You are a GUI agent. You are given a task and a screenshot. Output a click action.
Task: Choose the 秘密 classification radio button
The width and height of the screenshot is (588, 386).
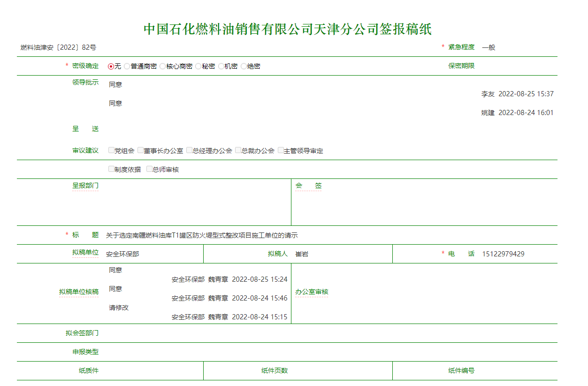tap(199, 66)
